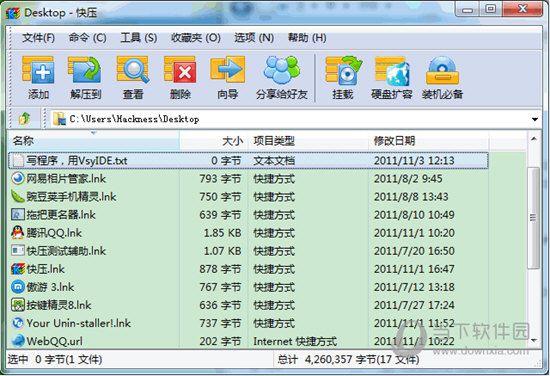Open the 硬盘扩容 tool icon

(392, 71)
